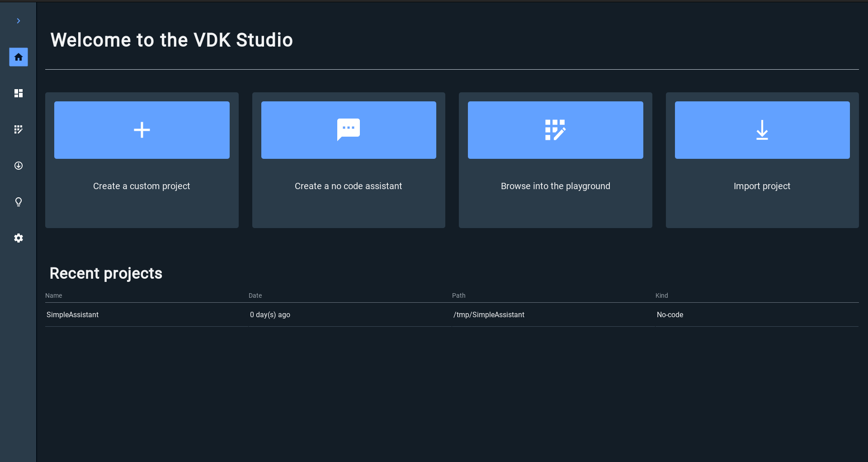This screenshot has width=868, height=462.
Task: Open the playground icon in sidebar
Action: (x=19, y=129)
